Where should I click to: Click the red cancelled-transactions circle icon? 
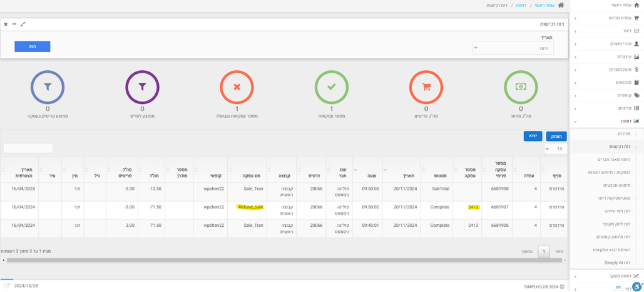tap(237, 87)
